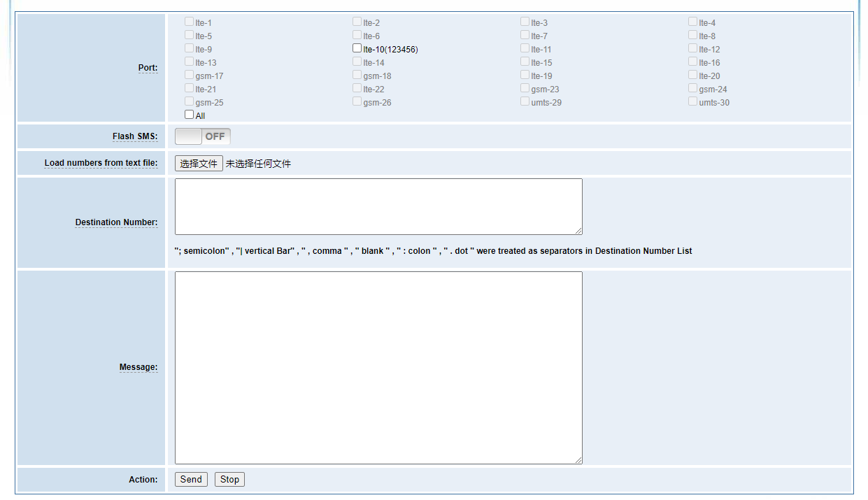Select the lte-2 port checkbox
The image size is (868, 500).
(357, 22)
